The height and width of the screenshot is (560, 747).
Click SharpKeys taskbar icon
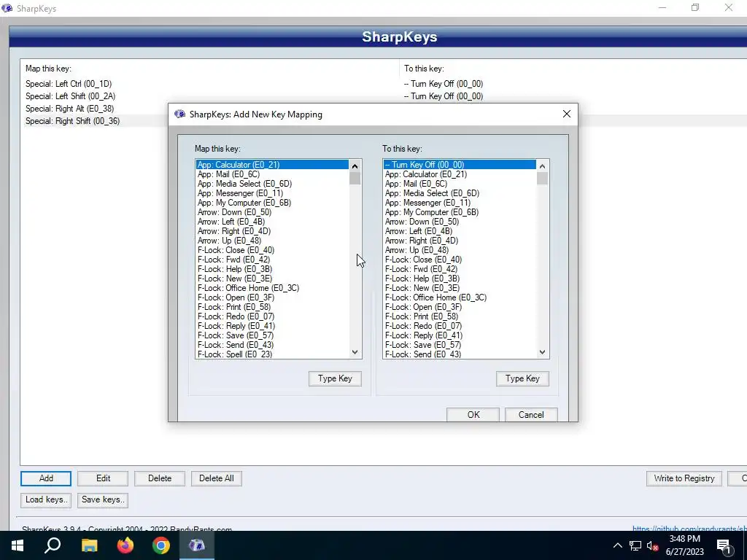pos(197,545)
